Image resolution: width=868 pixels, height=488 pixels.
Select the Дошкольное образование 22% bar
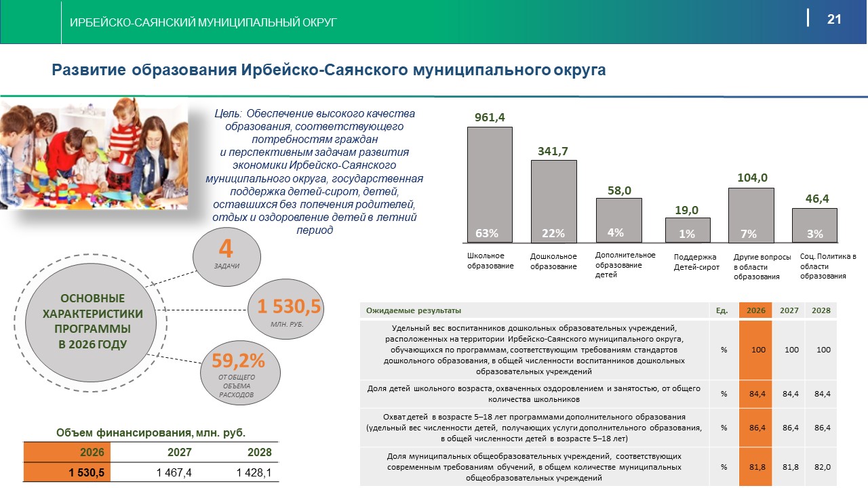553,201
